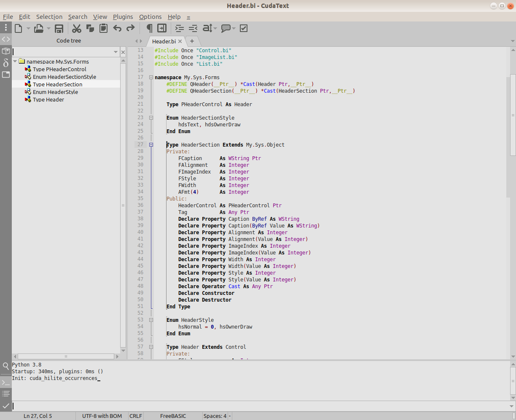Indent selection with the indent icon
Image resolution: width=516 pixels, height=420 pixels.
(180, 29)
